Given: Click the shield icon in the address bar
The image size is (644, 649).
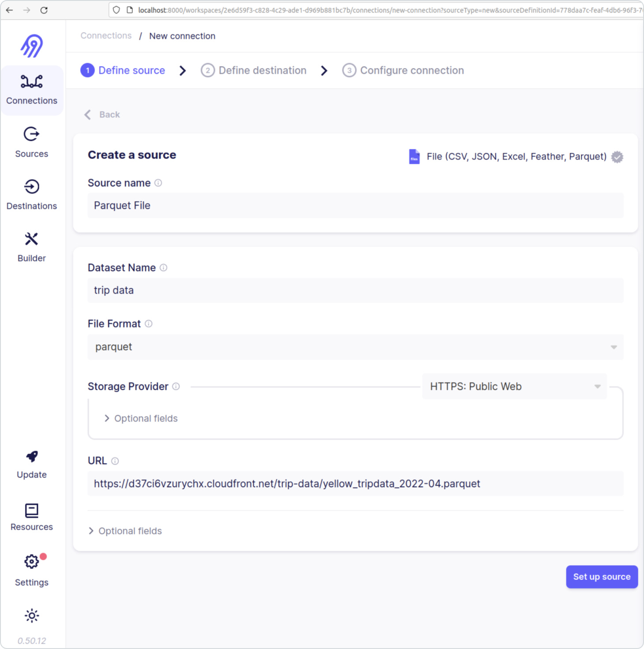Looking at the screenshot, I should click(x=116, y=10).
